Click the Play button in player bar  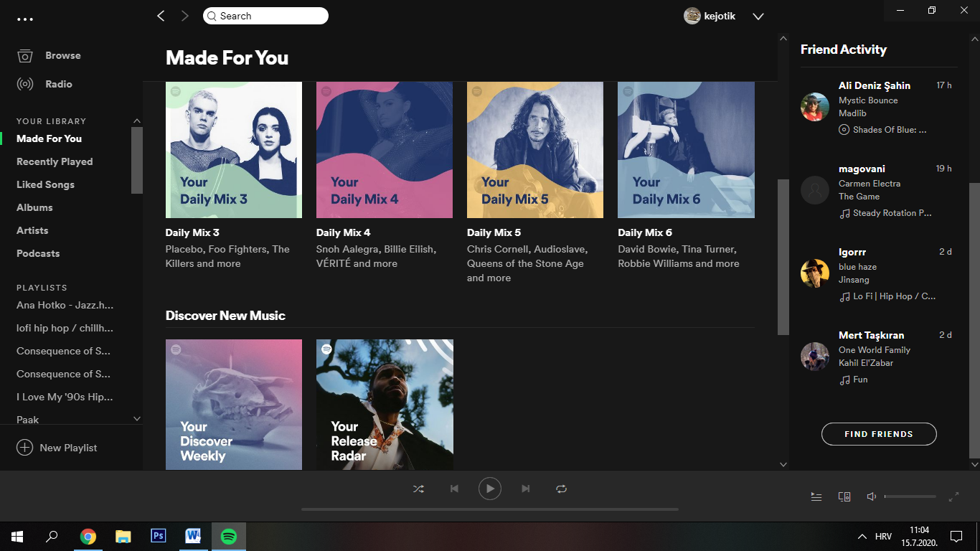click(x=489, y=489)
